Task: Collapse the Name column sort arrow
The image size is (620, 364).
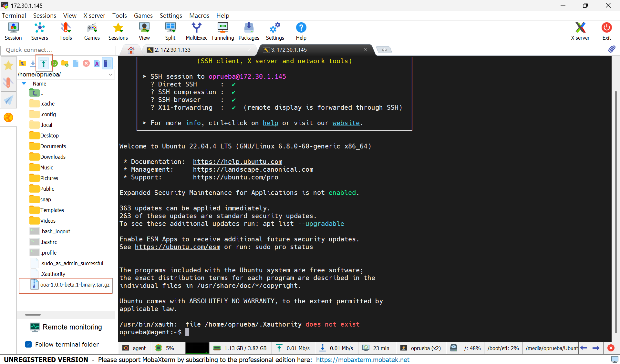Action: tap(24, 84)
